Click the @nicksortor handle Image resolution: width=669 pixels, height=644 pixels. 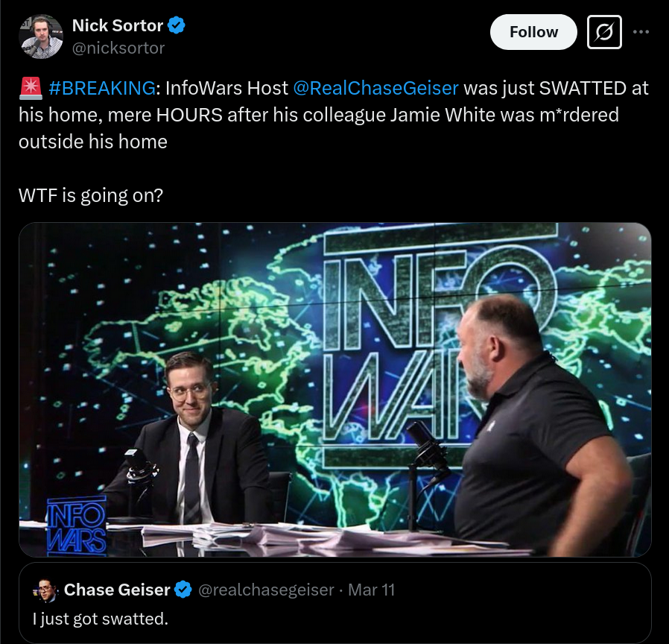pos(118,48)
